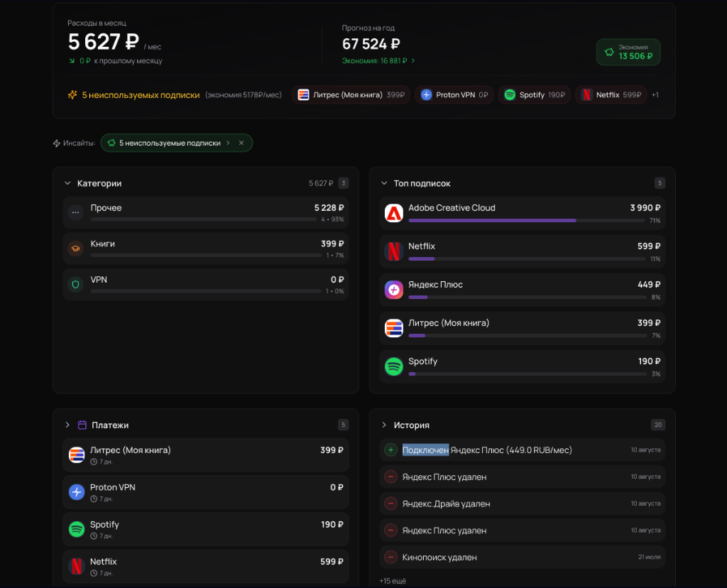This screenshot has height=588, width=727.
Task: Expand the Платежи panel
Action: (x=67, y=425)
